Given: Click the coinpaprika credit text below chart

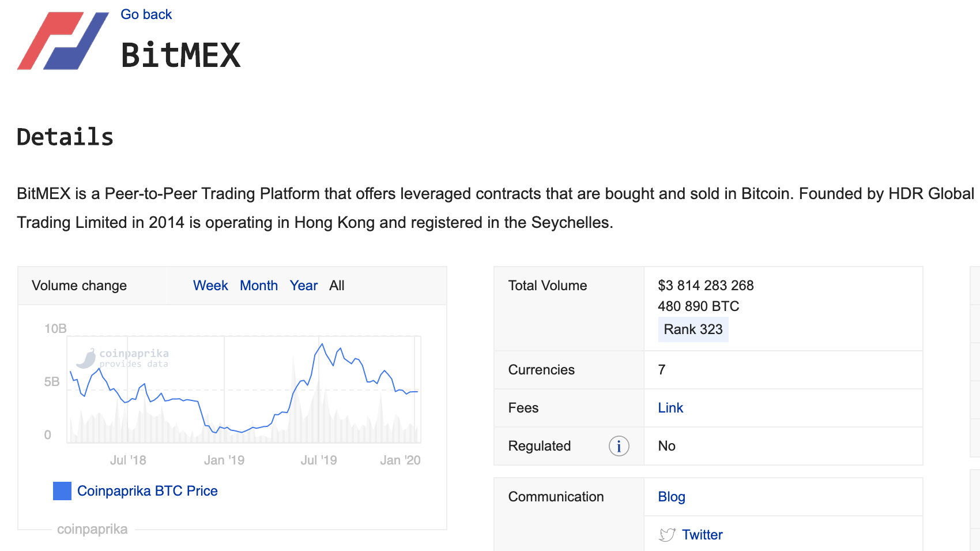Looking at the screenshot, I should pos(92,529).
